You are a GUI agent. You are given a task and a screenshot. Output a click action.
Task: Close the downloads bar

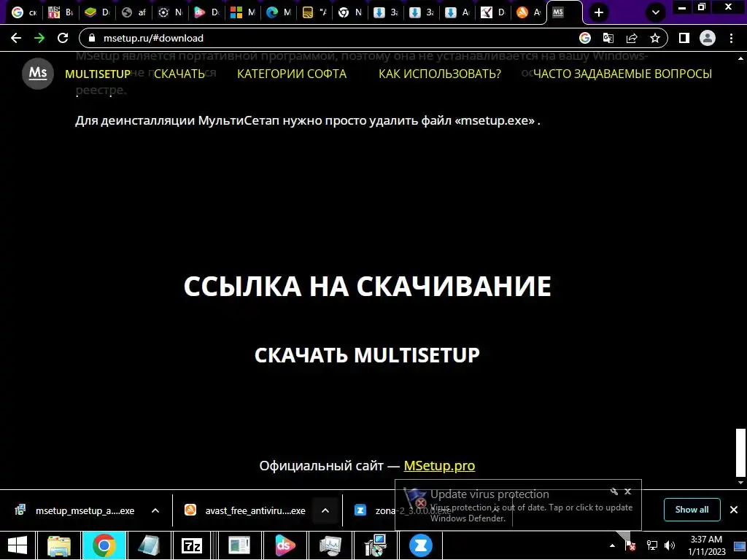(734, 510)
